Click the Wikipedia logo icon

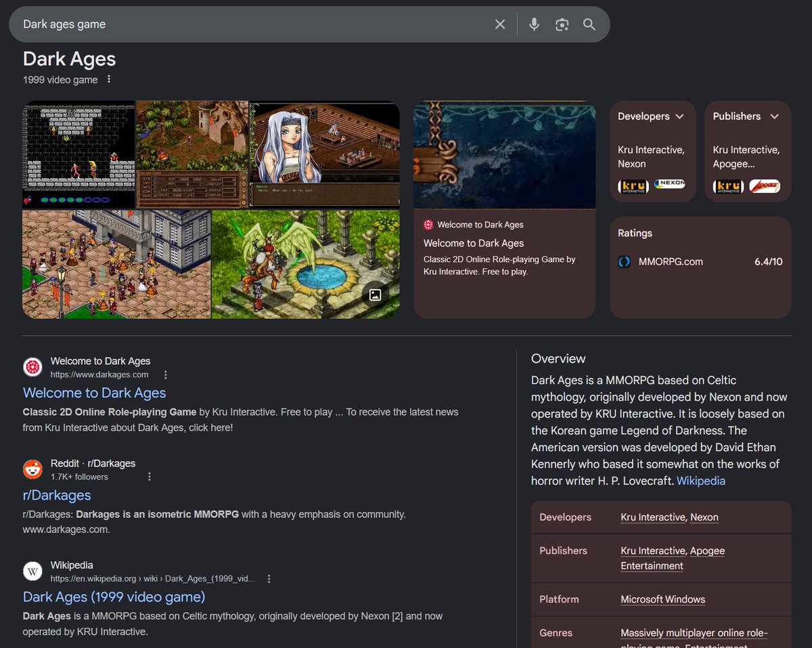[32, 571]
